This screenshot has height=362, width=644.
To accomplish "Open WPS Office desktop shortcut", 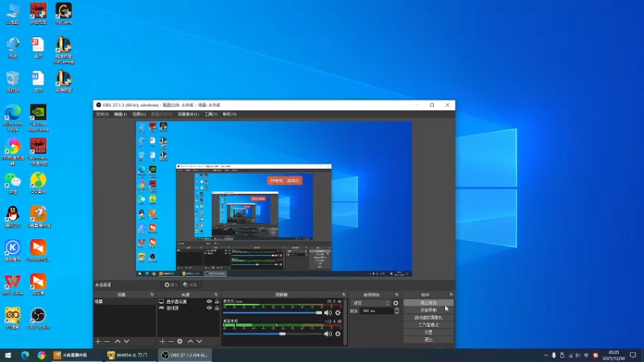I will pos(13,285).
